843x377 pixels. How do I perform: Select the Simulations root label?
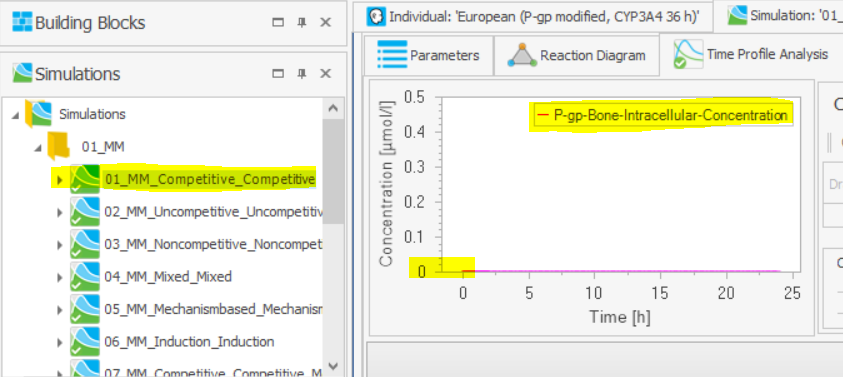point(92,114)
